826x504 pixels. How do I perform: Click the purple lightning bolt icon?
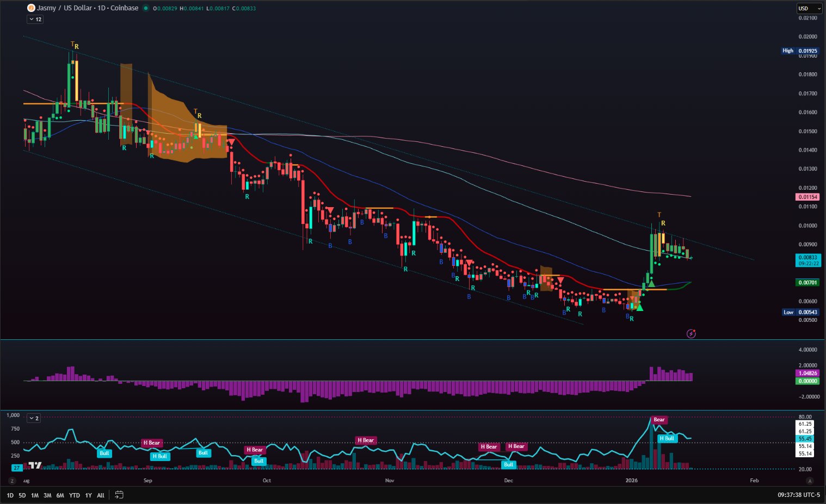(691, 334)
